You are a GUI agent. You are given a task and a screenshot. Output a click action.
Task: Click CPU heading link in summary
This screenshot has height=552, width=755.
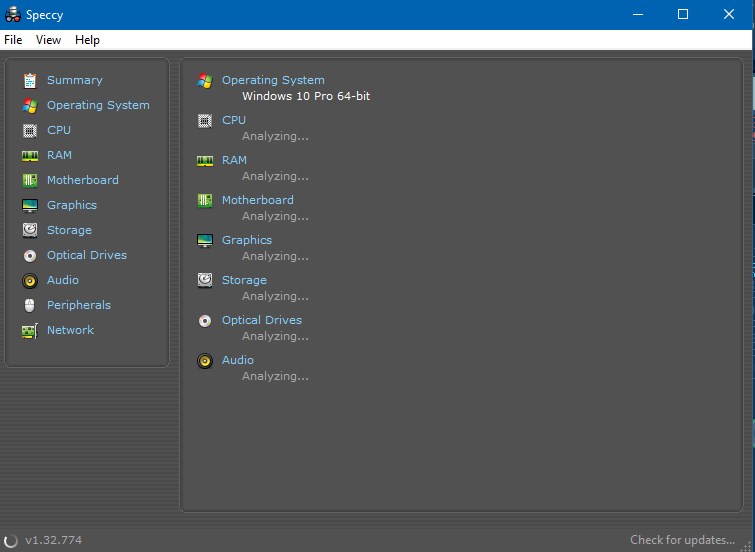point(234,120)
